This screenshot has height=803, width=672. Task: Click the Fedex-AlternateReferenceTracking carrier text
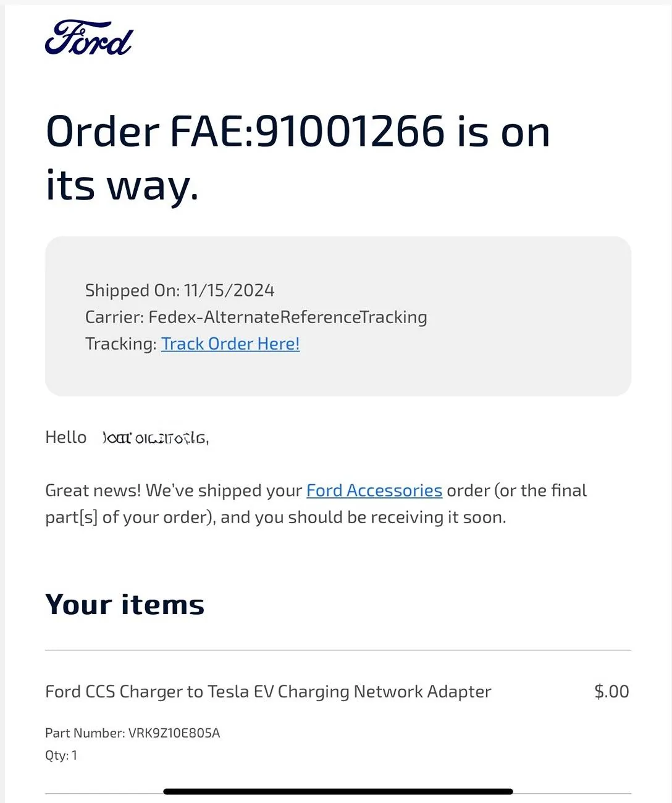[287, 317]
